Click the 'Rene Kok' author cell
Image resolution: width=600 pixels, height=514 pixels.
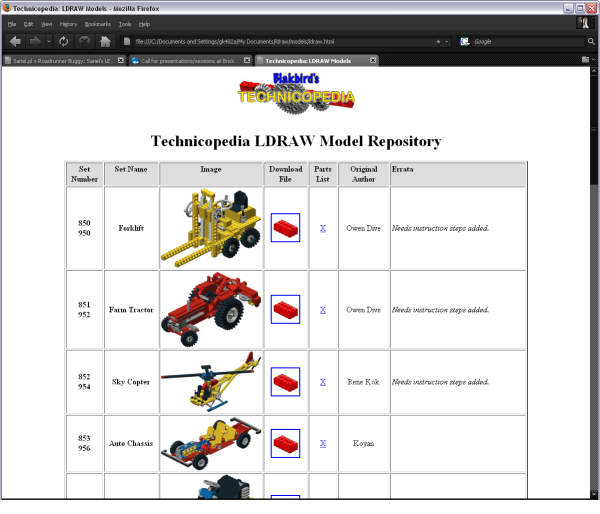[364, 382]
